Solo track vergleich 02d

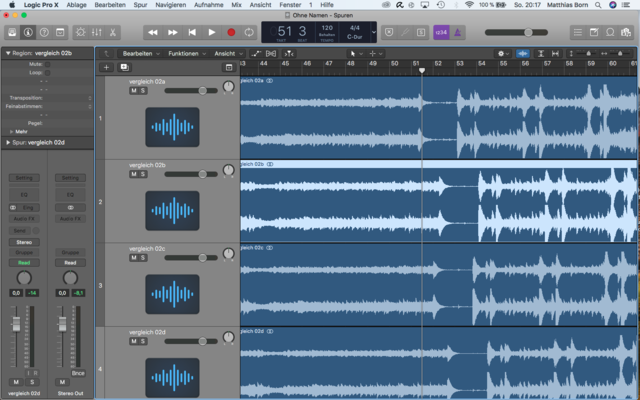(143, 341)
